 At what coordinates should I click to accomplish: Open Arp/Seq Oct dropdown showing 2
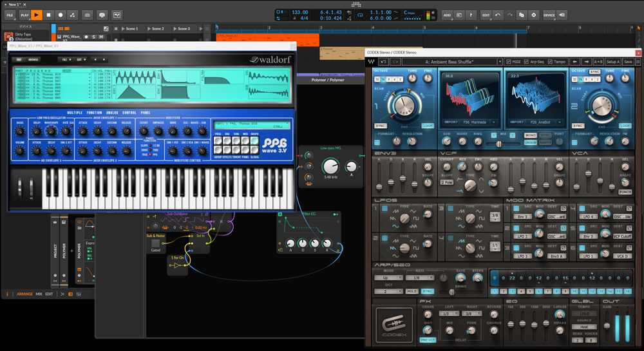(x=388, y=291)
